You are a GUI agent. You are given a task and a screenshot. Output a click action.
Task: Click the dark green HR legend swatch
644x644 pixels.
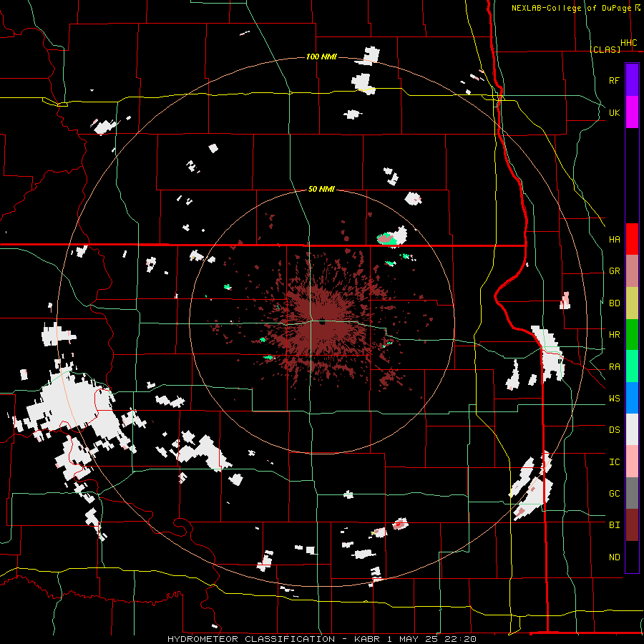pos(632,334)
